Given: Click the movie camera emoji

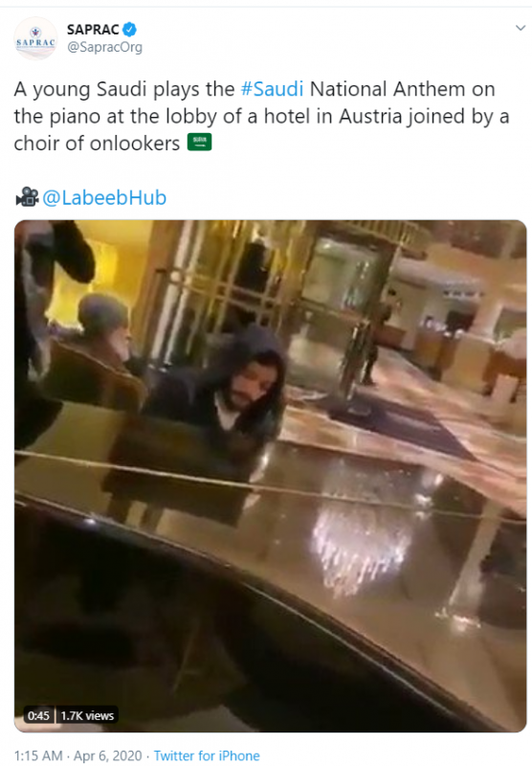Looking at the screenshot, I should pyautogui.click(x=27, y=197).
